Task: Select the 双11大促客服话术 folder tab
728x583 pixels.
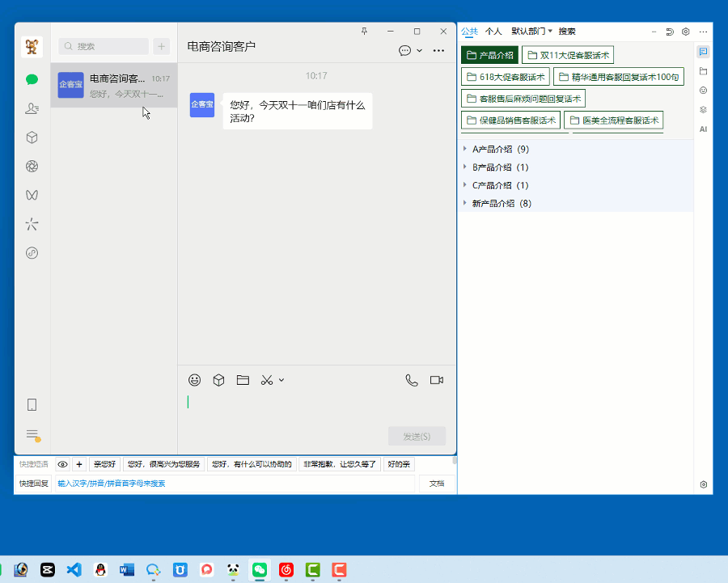Action: [x=567, y=55]
